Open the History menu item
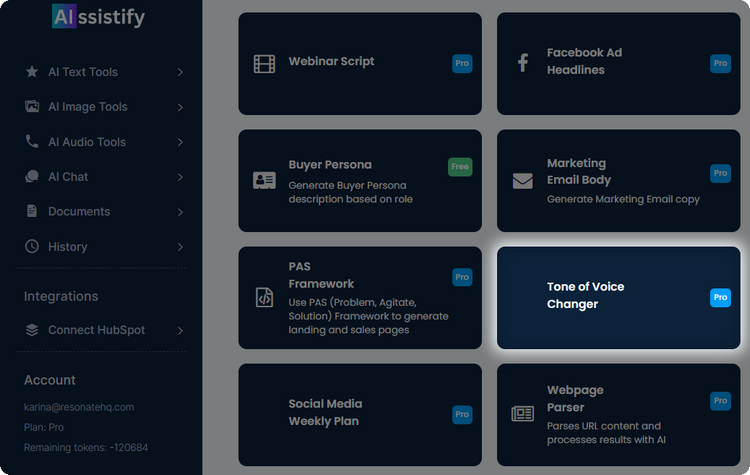Image resolution: width=750 pixels, height=475 pixels. coord(67,247)
